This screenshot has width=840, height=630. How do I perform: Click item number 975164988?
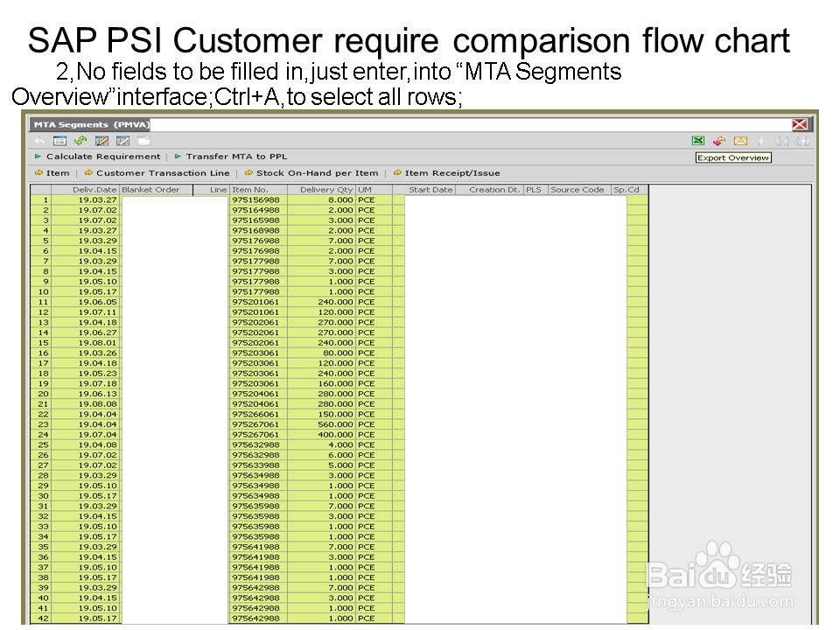point(258,210)
